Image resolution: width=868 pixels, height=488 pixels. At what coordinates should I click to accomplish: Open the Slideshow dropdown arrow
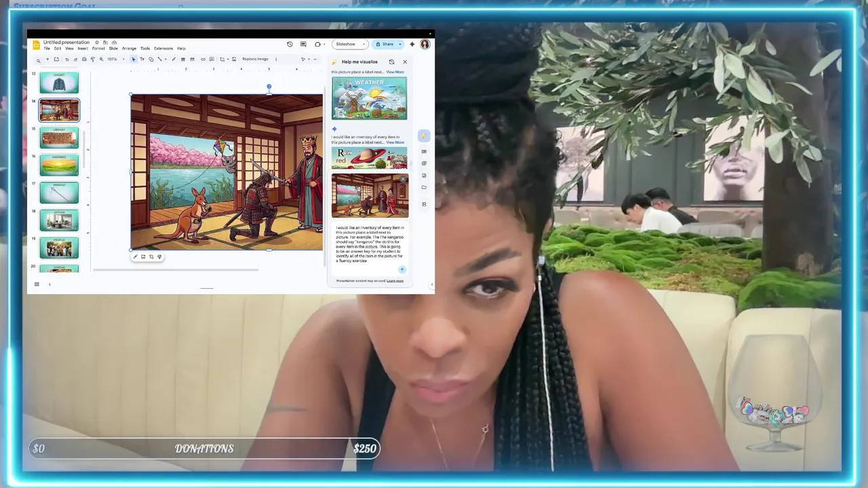[363, 44]
